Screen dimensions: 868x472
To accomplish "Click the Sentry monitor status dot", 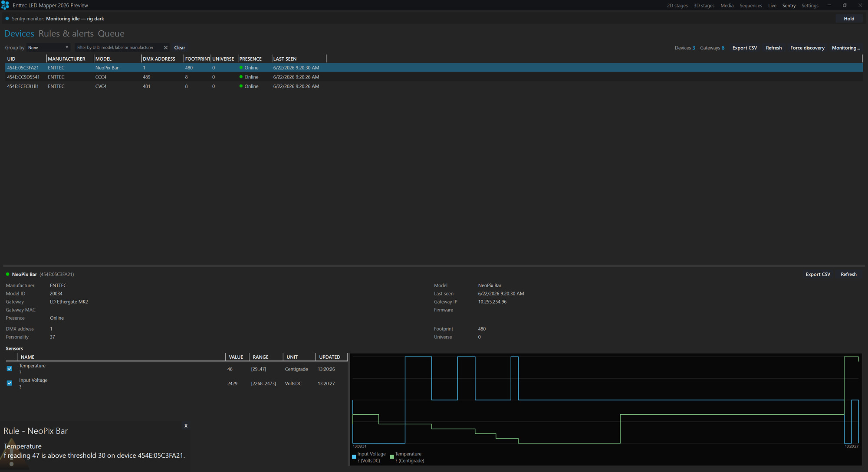I will point(7,19).
